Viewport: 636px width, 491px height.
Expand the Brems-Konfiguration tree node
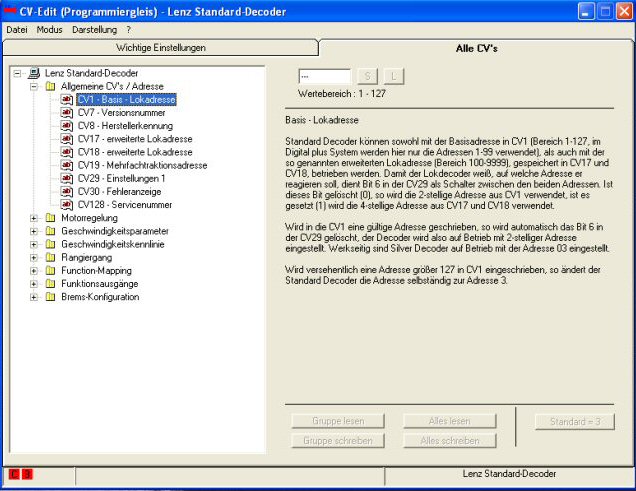pos(34,295)
